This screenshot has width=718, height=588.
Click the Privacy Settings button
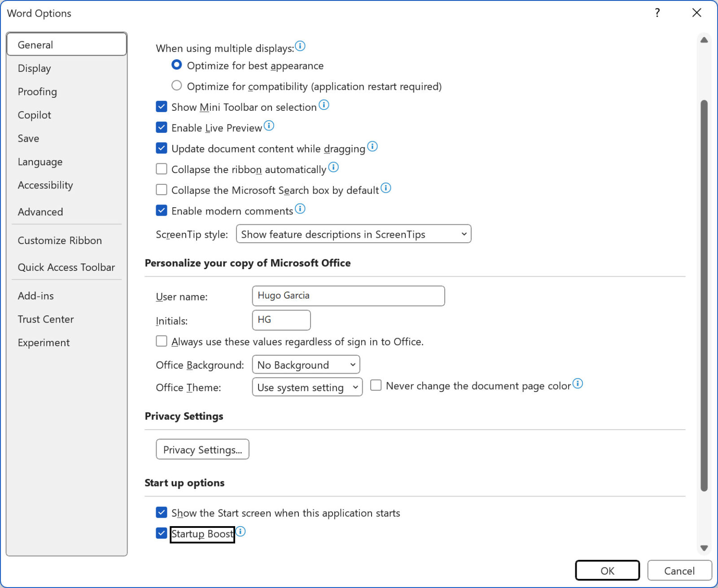[x=202, y=449]
